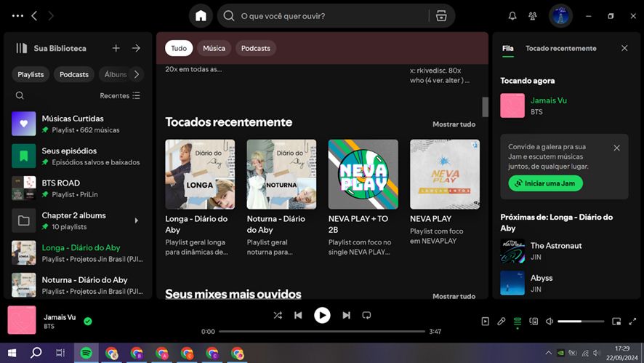
Task: Toggle shuffle
Action: 278,315
